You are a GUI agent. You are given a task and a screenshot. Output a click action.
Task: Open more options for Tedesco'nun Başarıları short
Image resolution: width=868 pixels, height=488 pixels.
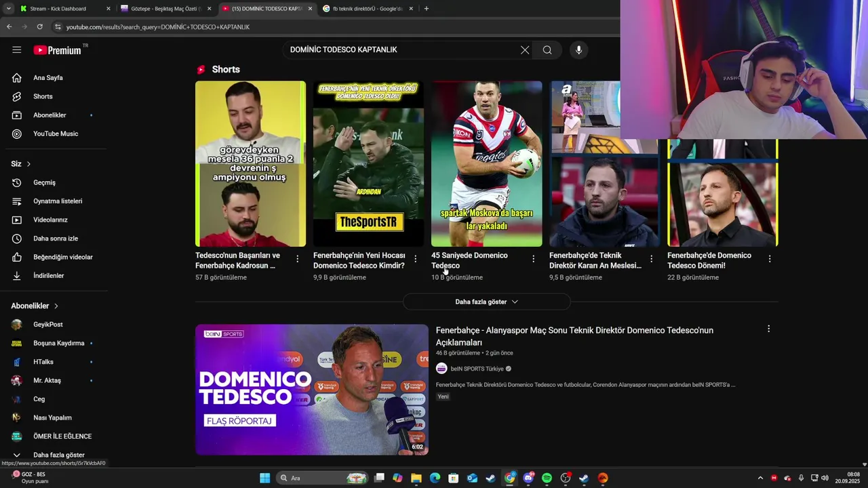click(x=297, y=259)
